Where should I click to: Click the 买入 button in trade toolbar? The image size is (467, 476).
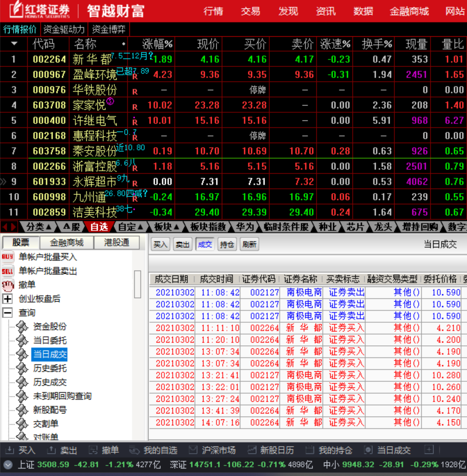(x=160, y=244)
